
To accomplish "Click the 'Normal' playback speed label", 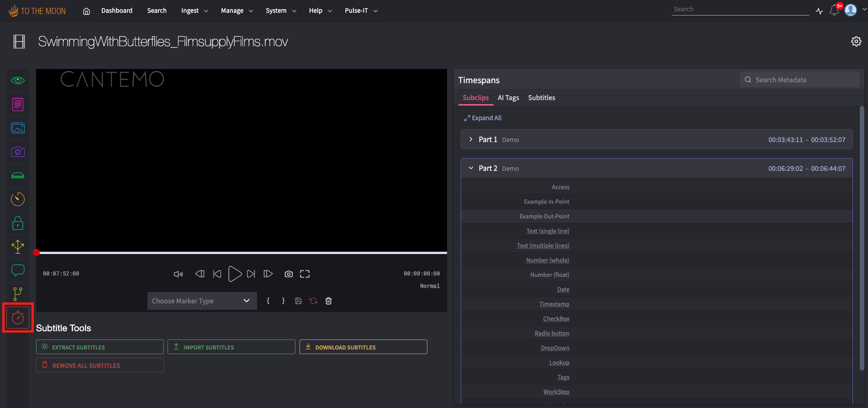I will tap(430, 286).
